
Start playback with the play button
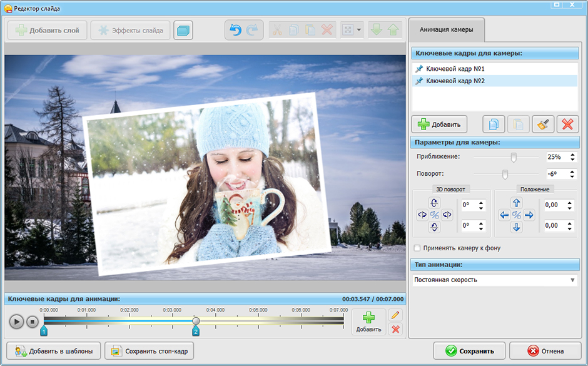click(x=16, y=322)
